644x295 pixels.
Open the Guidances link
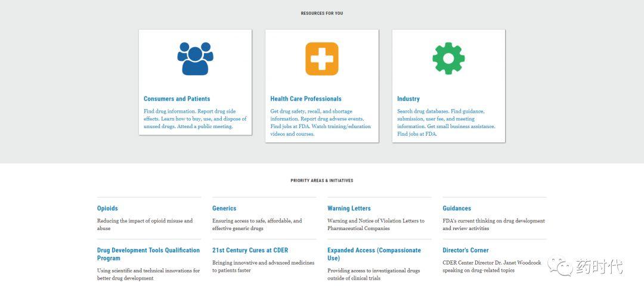[x=457, y=209]
